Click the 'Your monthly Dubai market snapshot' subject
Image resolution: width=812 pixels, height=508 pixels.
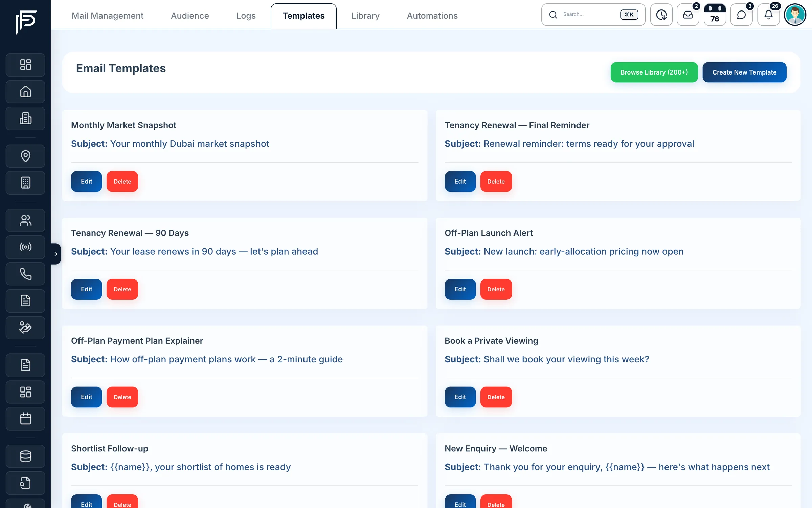pos(189,144)
